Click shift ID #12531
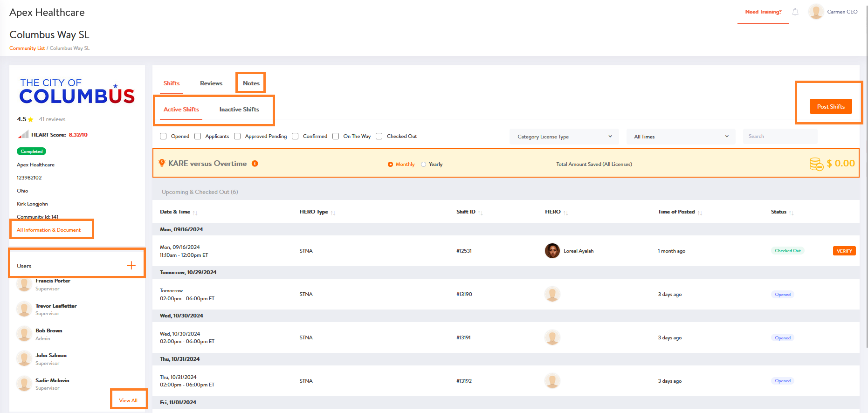 click(464, 251)
